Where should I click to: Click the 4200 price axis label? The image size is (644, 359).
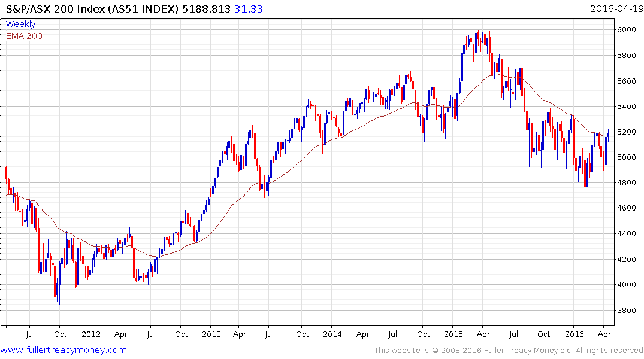pos(627,259)
